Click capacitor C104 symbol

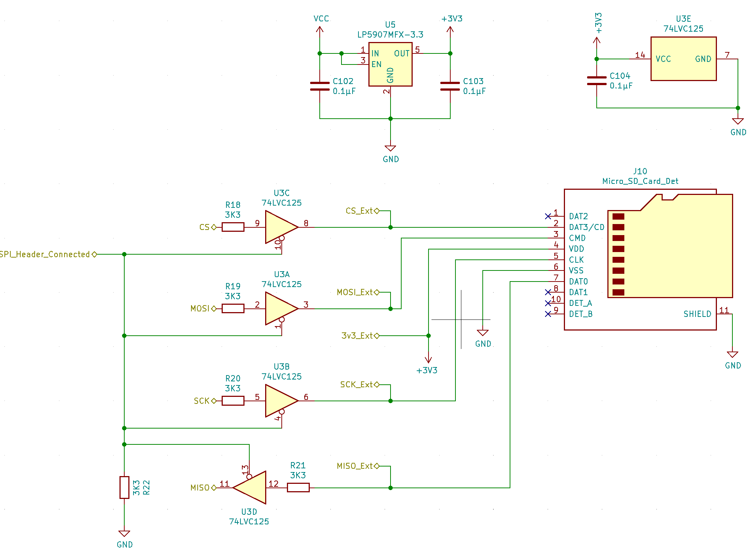(596, 81)
